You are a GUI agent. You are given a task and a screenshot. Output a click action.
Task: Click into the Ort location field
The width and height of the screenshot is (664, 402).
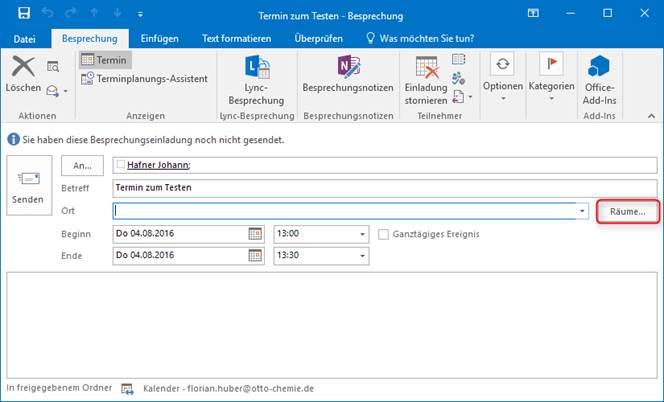pos(345,211)
